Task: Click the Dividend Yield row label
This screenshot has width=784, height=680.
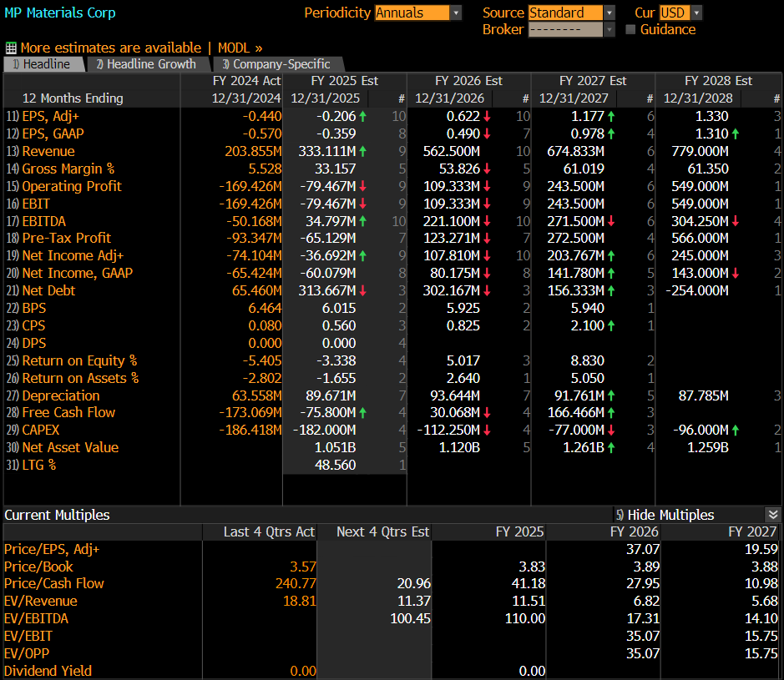Action: pos(48,671)
